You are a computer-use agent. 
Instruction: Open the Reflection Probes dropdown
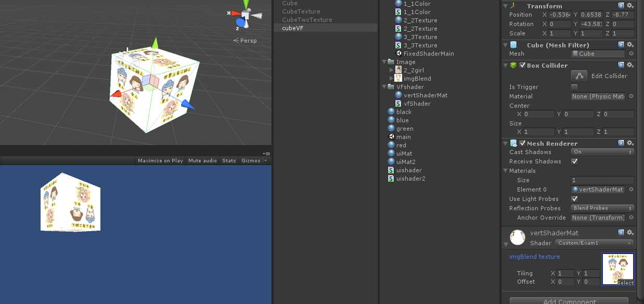602,208
